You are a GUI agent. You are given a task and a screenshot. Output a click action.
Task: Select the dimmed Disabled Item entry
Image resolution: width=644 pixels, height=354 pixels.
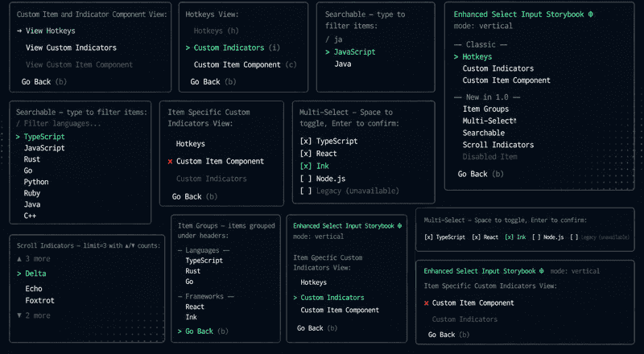point(489,157)
